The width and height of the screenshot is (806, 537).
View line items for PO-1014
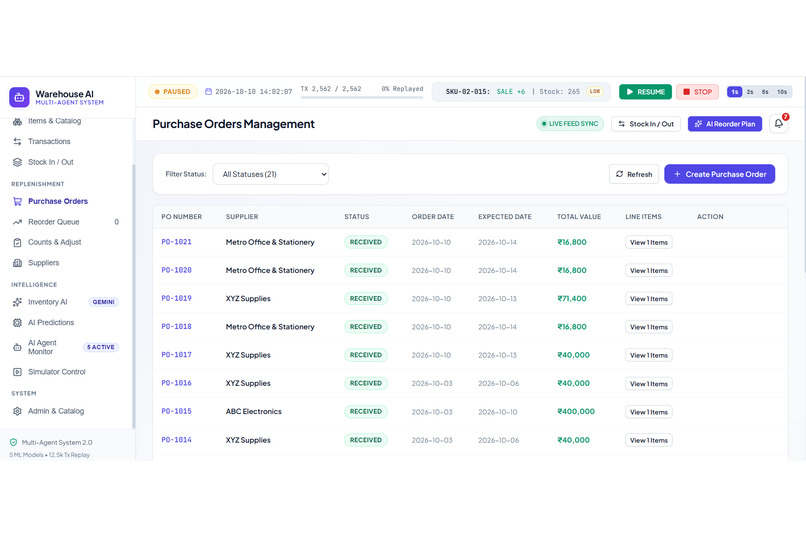click(x=649, y=440)
